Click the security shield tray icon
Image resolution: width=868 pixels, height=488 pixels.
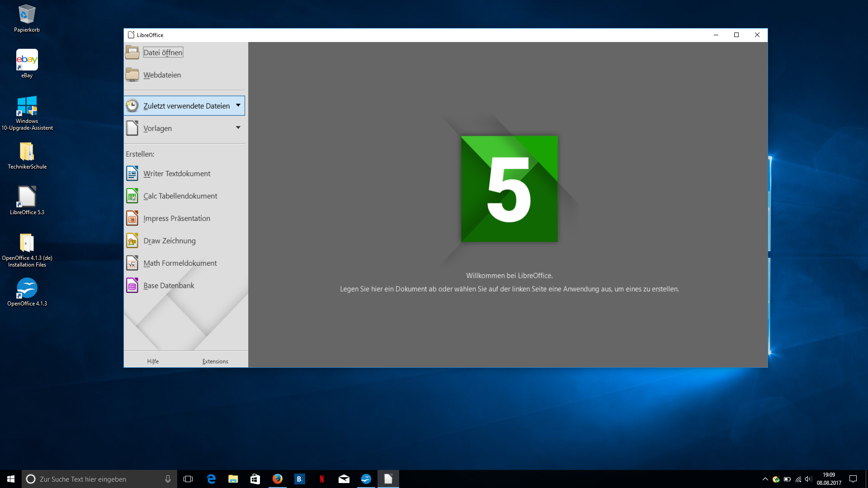click(x=776, y=479)
